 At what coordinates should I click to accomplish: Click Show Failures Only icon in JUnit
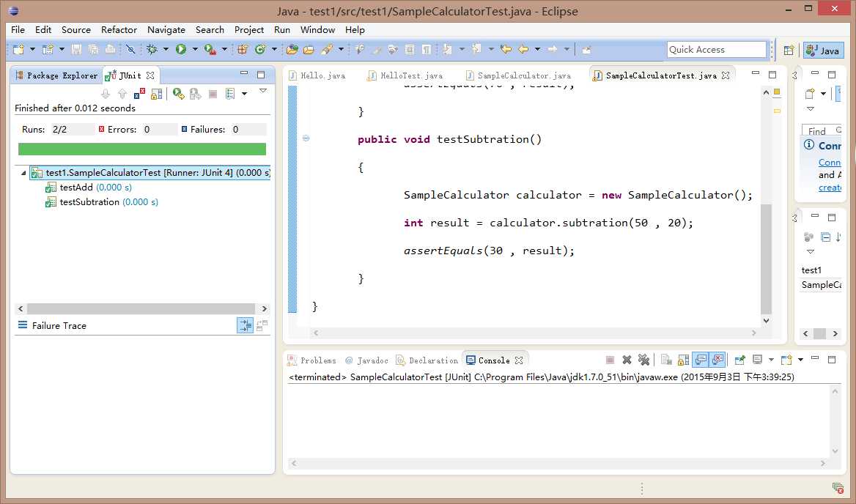tap(139, 94)
